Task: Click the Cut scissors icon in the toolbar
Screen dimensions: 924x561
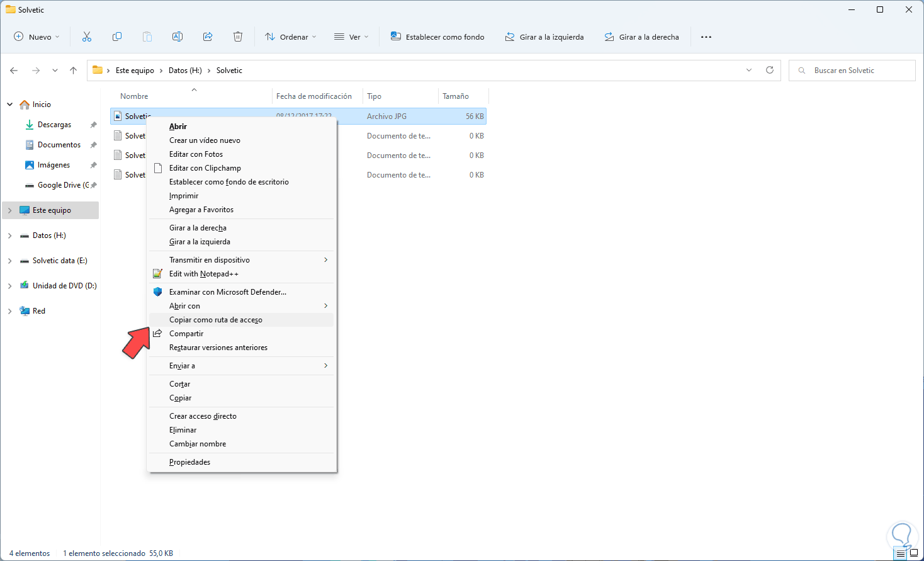Action: [x=87, y=37]
